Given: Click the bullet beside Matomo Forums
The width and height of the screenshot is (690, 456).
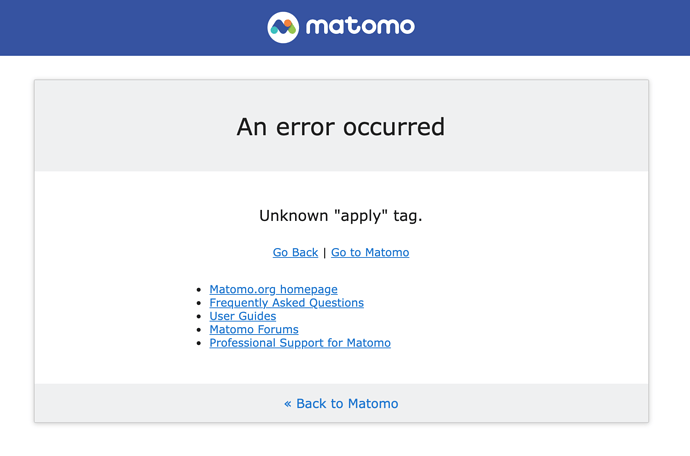Looking at the screenshot, I should click(199, 330).
